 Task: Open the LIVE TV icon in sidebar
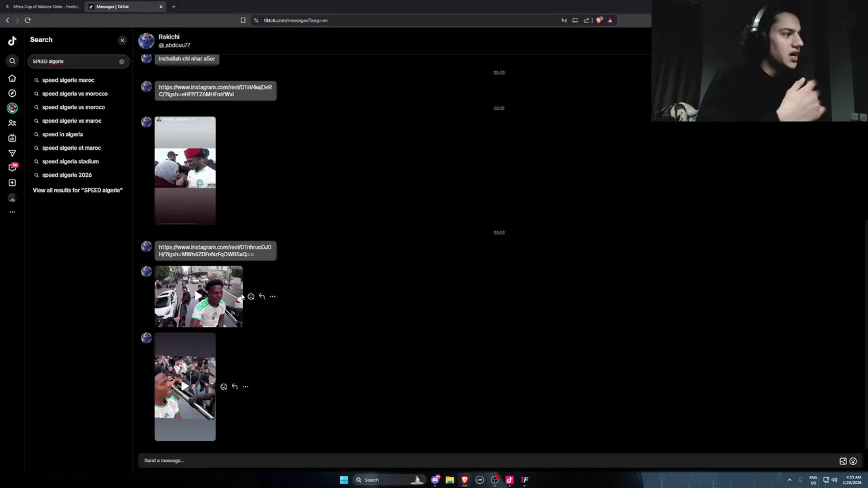click(x=12, y=138)
